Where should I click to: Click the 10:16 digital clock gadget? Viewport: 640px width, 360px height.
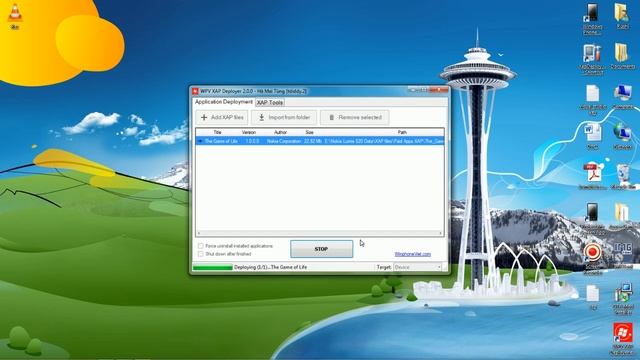coord(623,248)
